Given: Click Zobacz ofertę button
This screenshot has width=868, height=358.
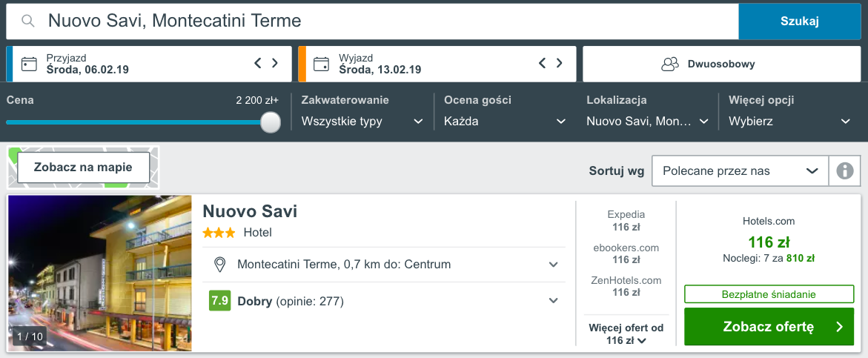Looking at the screenshot, I should [769, 326].
